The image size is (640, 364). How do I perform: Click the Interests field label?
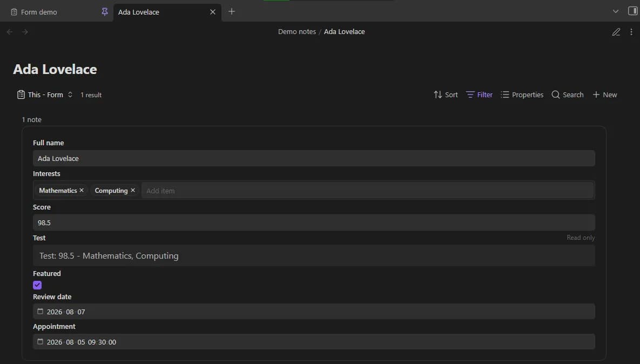point(46,173)
